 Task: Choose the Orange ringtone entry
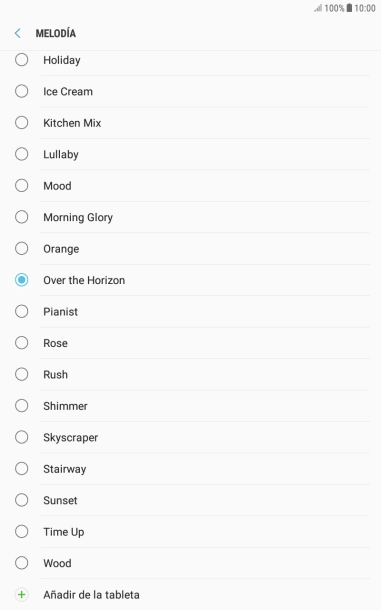pyautogui.click(x=190, y=249)
